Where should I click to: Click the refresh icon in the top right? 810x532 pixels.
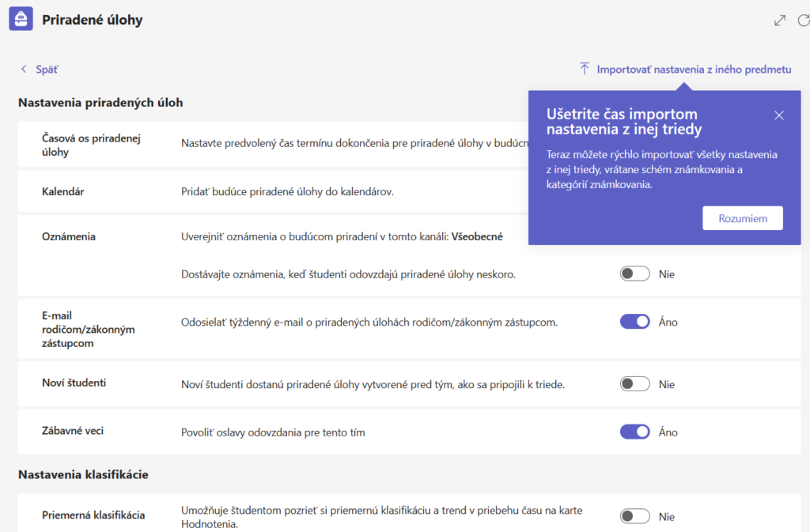tap(804, 21)
